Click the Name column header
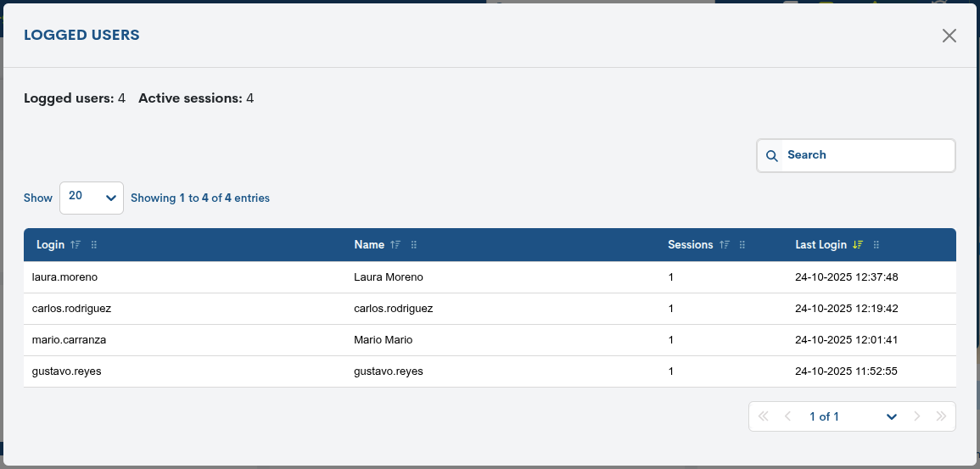 point(369,245)
